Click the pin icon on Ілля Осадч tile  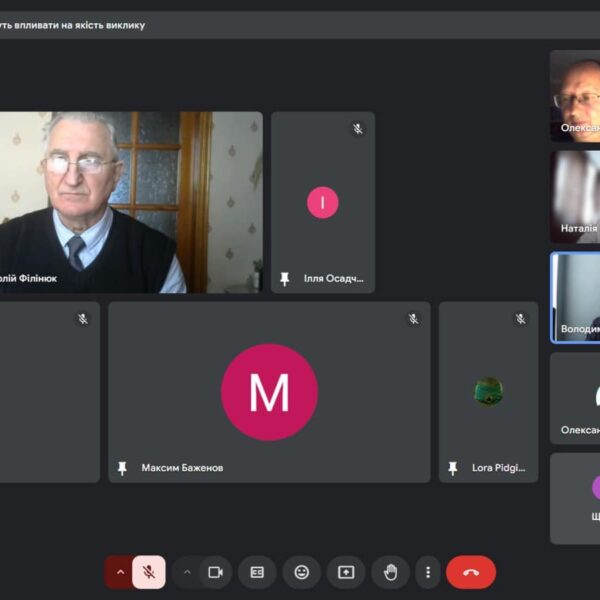pyautogui.click(x=285, y=278)
